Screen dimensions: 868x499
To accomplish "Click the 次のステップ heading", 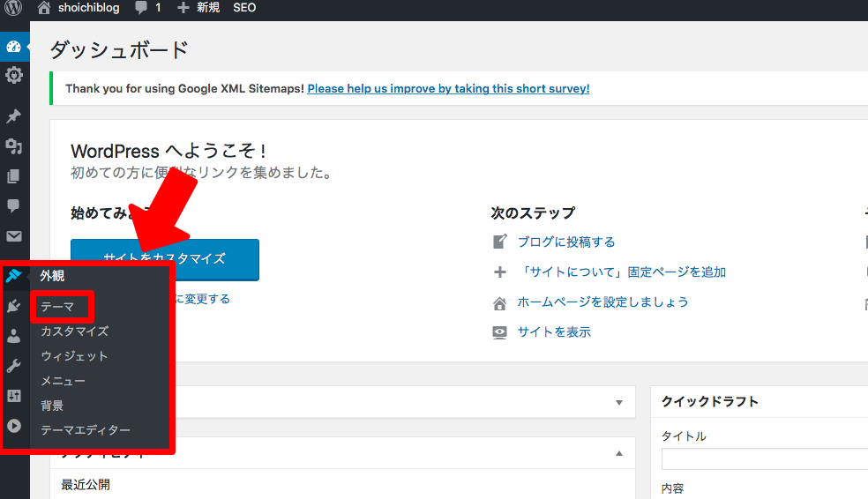I will [x=533, y=213].
